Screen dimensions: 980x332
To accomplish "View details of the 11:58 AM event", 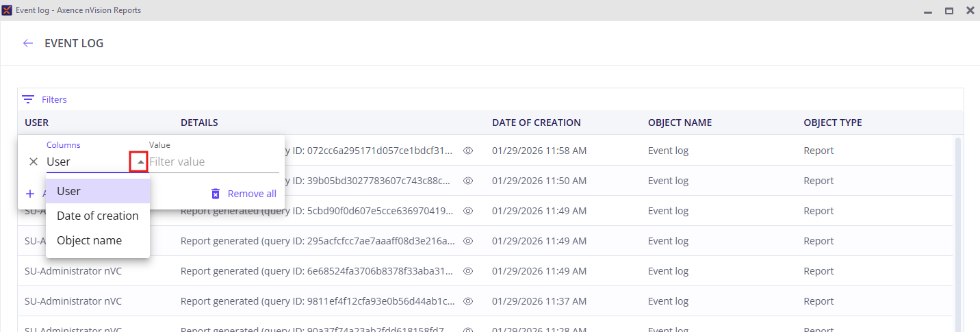I will 468,151.
